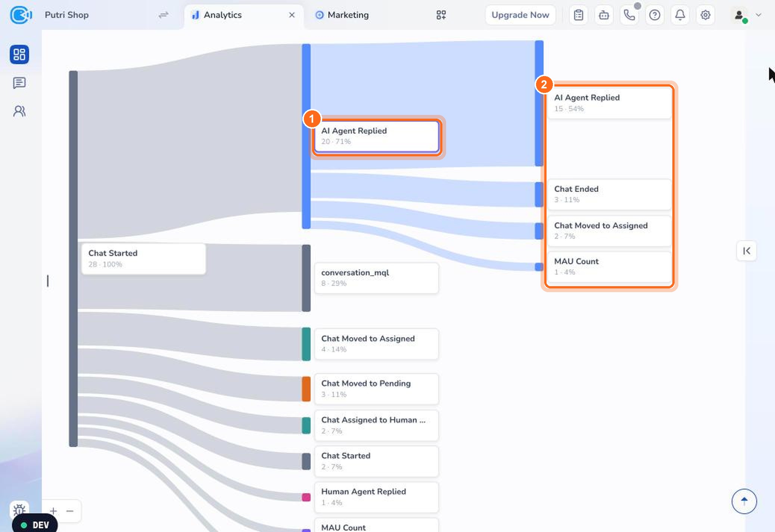Open the clipboard tasks icon
775x532 pixels.
click(x=579, y=15)
